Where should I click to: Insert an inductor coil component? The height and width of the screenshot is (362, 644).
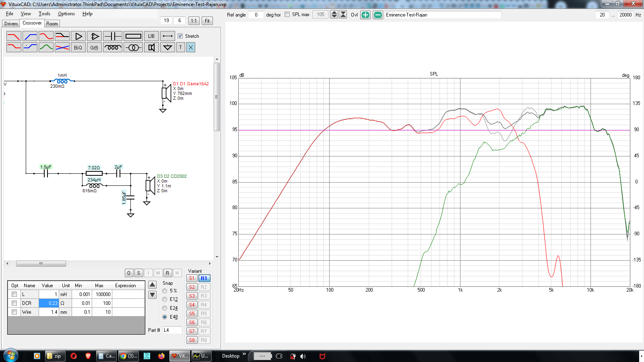coord(113,47)
